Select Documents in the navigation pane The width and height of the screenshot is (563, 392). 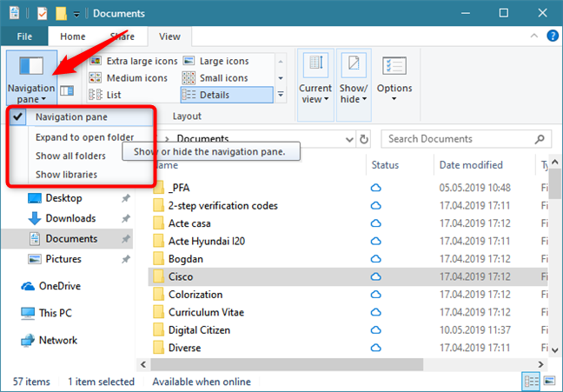point(67,238)
